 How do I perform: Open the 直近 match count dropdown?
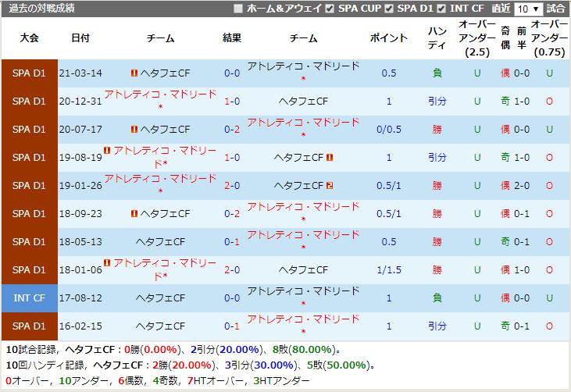click(528, 9)
